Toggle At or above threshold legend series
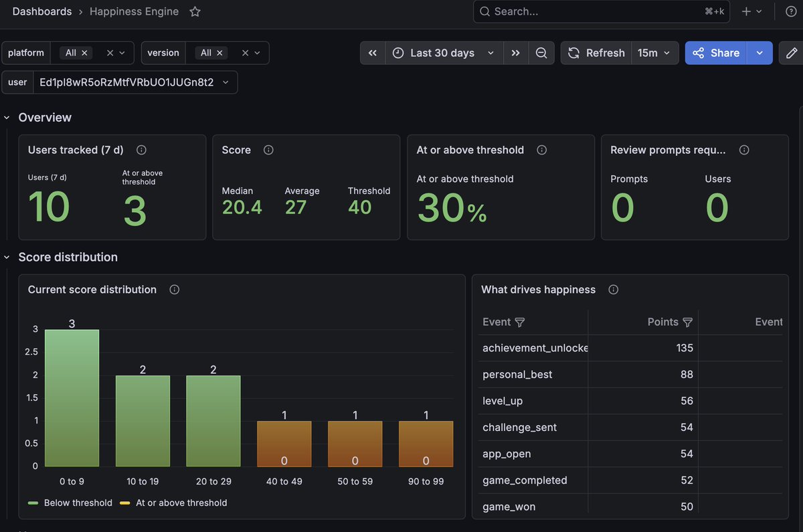This screenshot has width=803, height=532. pyautogui.click(x=173, y=503)
